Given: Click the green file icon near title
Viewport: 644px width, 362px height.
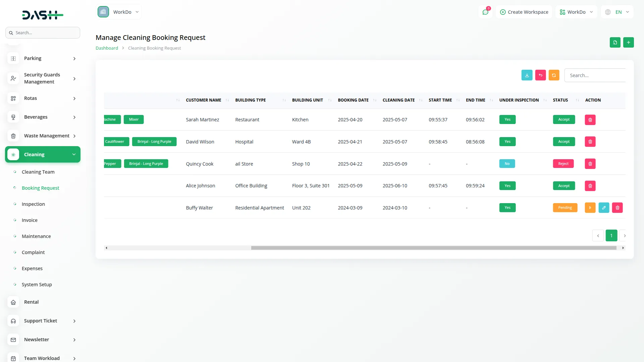Looking at the screenshot, I should pyautogui.click(x=615, y=43).
